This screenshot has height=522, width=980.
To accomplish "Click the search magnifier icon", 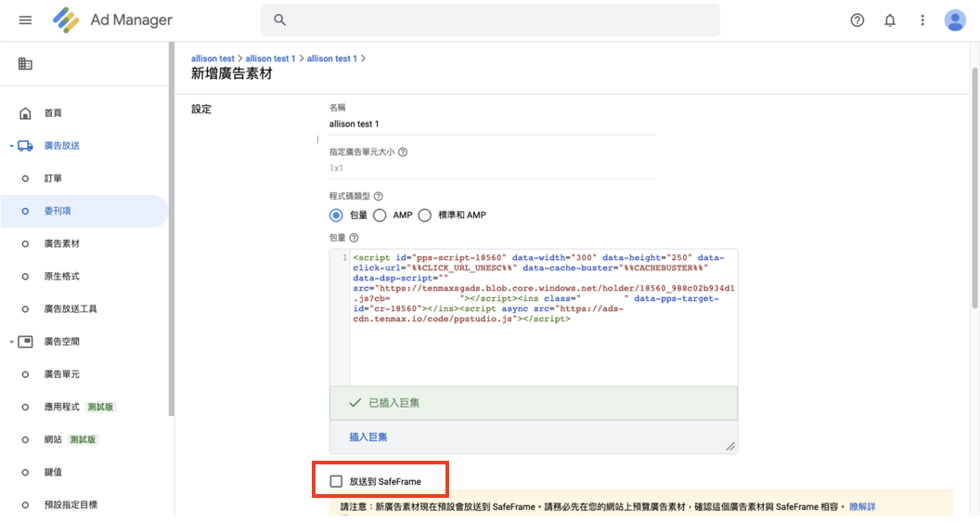I will (280, 20).
